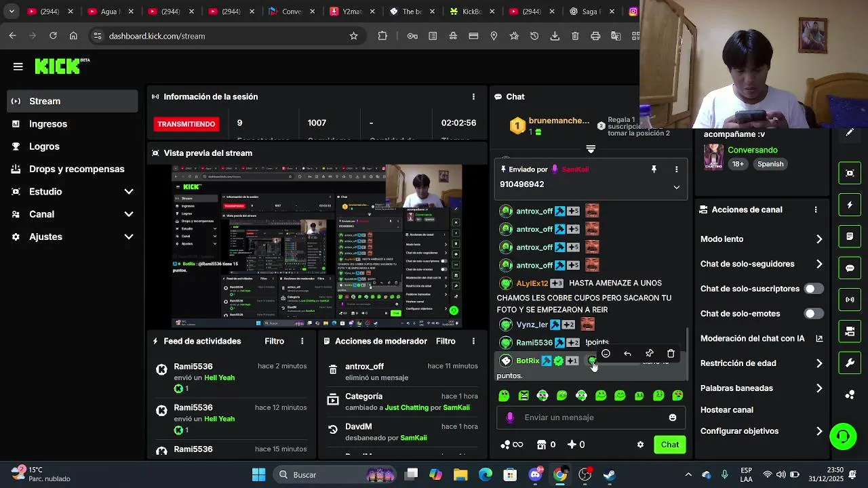Click the document notes icon in right rail
868x488 pixels.
point(850,237)
